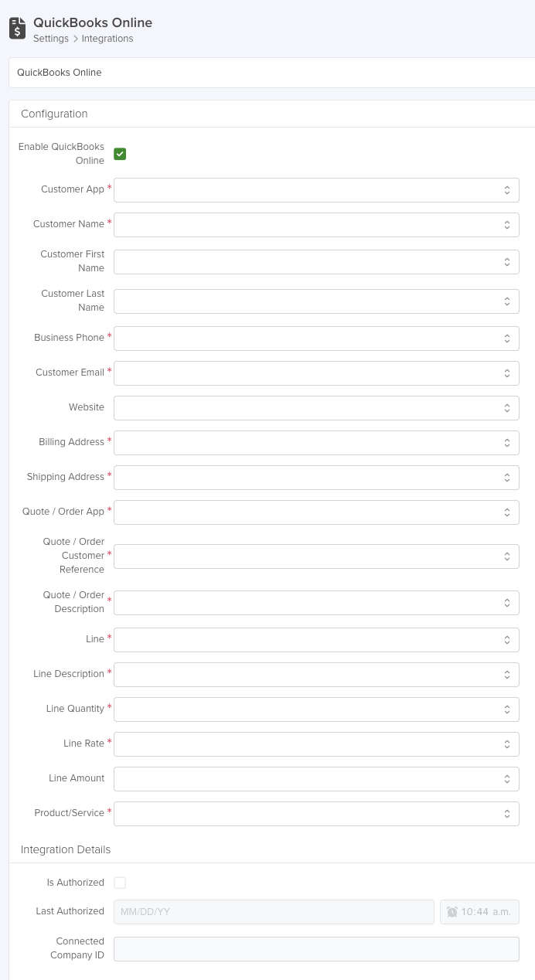Screen dimensions: 535x980
Task: Open the Product/Service dropdown
Action: tap(316, 814)
